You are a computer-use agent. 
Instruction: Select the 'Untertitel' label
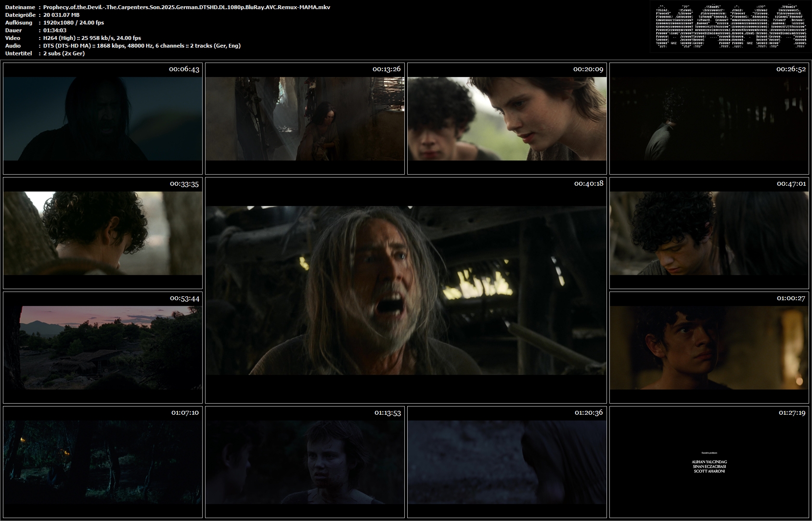pos(19,53)
